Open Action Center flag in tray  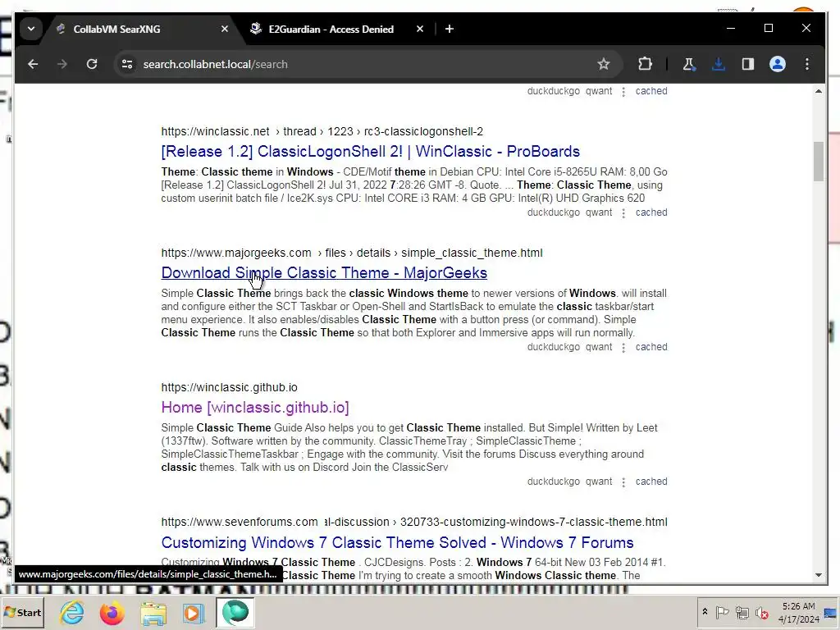[722, 612]
